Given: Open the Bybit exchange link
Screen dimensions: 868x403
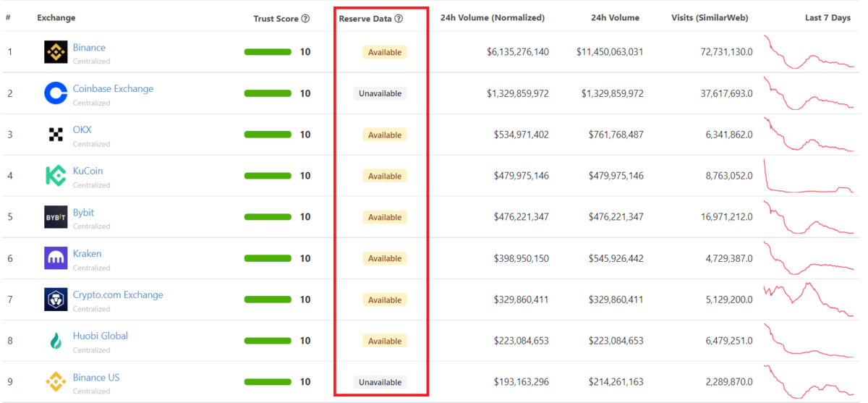Looking at the screenshot, I should click(83, 213).
